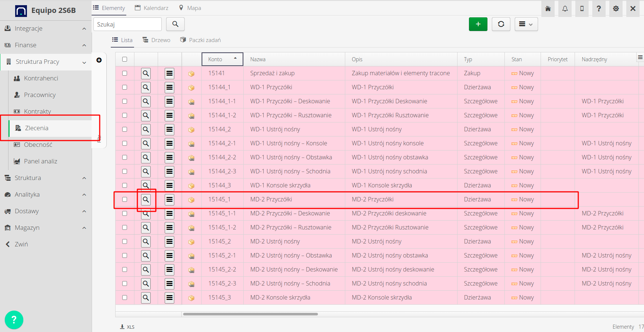
Task: Download the table as XLS
Action: pos(127,326)
